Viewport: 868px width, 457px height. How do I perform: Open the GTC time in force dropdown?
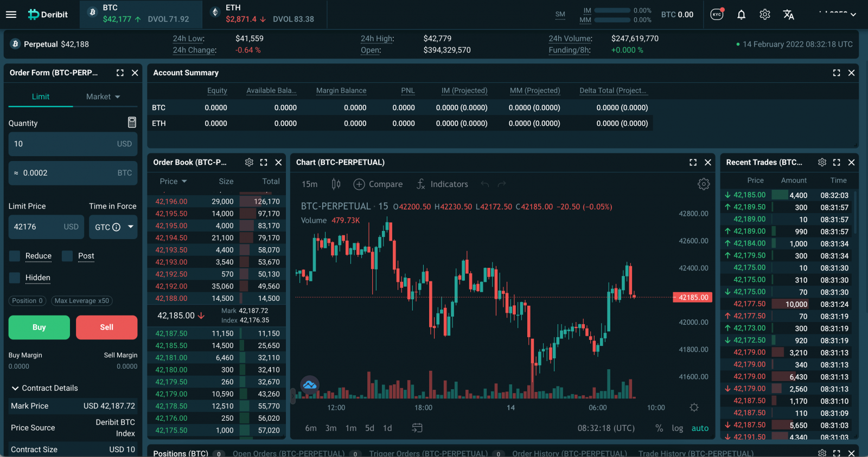click(x=113, y=227)
